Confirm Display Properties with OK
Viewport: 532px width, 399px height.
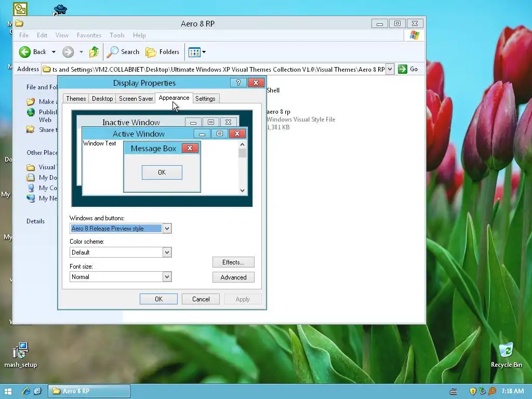(158, 299)
